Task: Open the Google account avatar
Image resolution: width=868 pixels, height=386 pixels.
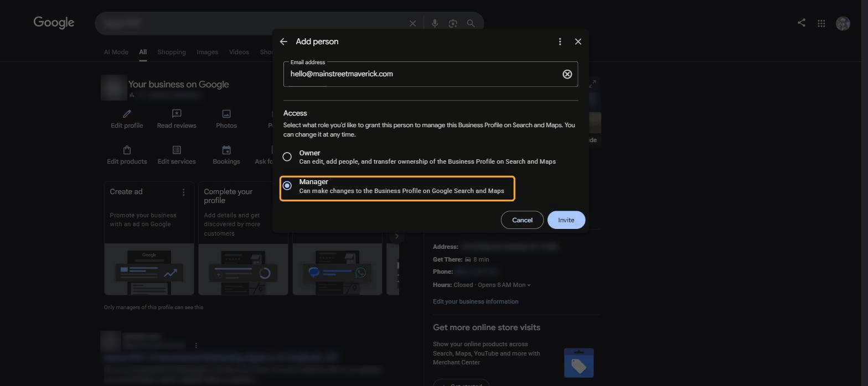Action: (x=843, y=23)
